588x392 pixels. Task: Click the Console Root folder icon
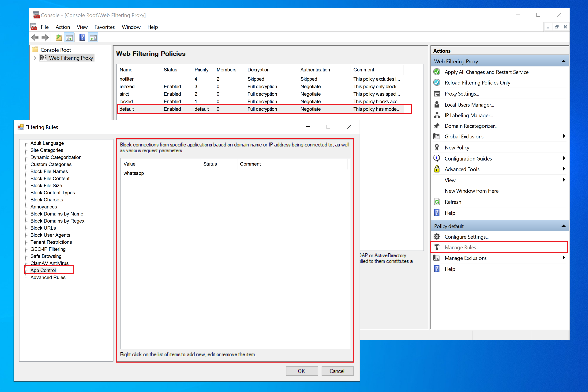35,49
